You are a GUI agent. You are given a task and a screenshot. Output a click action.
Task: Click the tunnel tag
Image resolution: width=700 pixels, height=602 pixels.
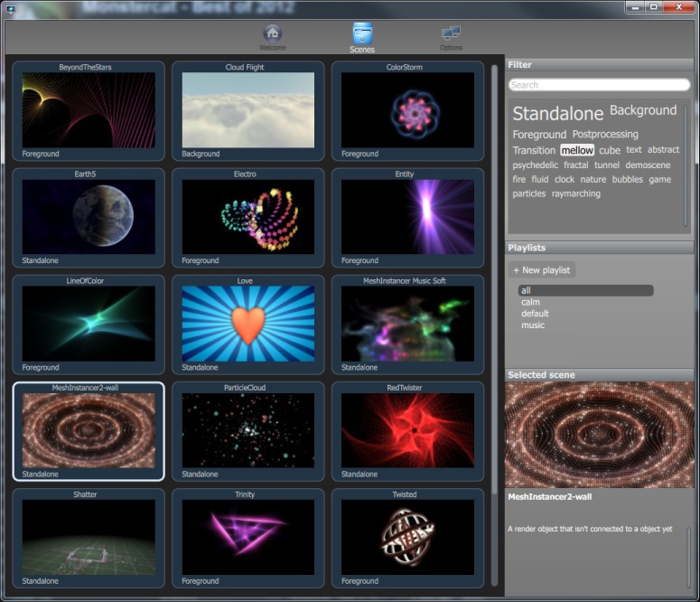pos(606,165)
